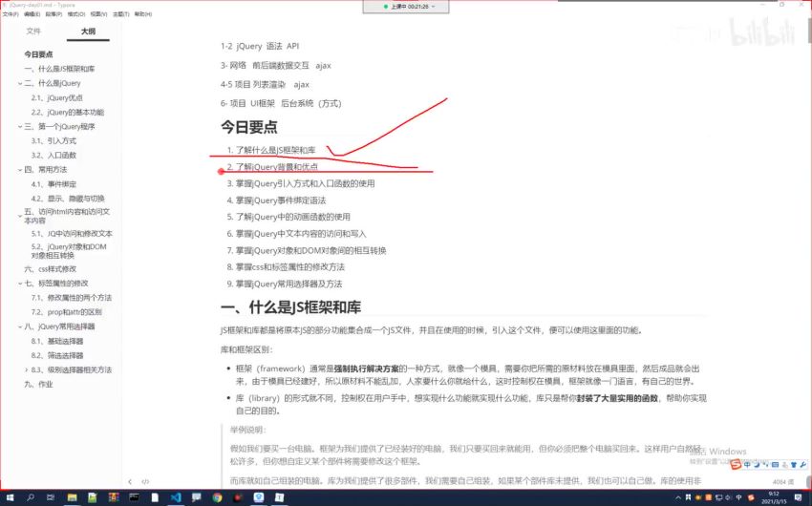The height and width of the screenshot is (506, 812).
Task: Toggle taskbar IME 中 language indicator
Action: 739,497
